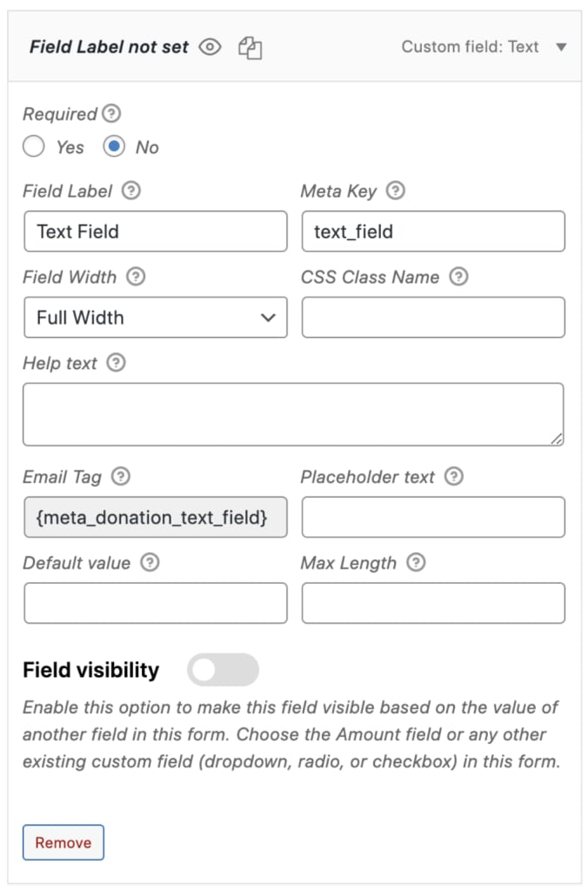Open help tooltip beside Field Label
Screen dimensions: 588x891
pyautogui.click(x=131, y=191)
